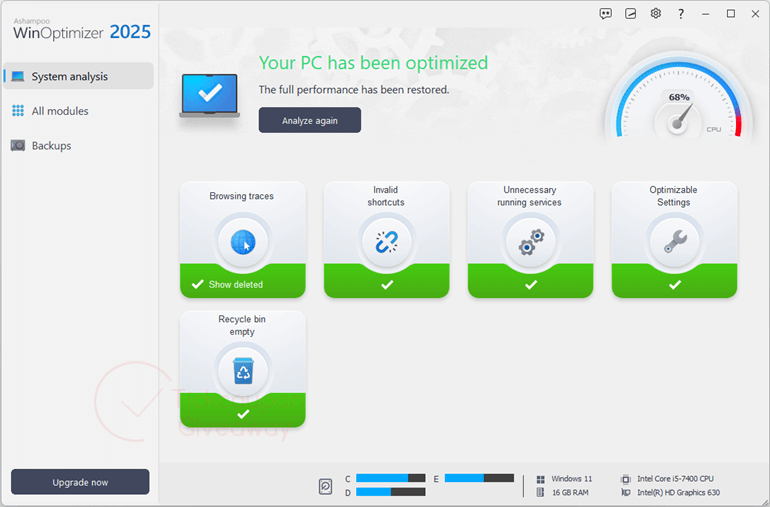Open the help question mark
The height and width of the screenshot is (507, 770).
[681, 14]
